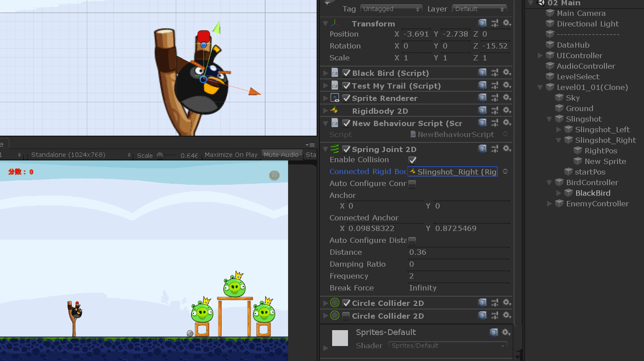Open Rigidbody 2D preset icon
The width and height of the screenshot is (644, 361).
tap(495, 110)
